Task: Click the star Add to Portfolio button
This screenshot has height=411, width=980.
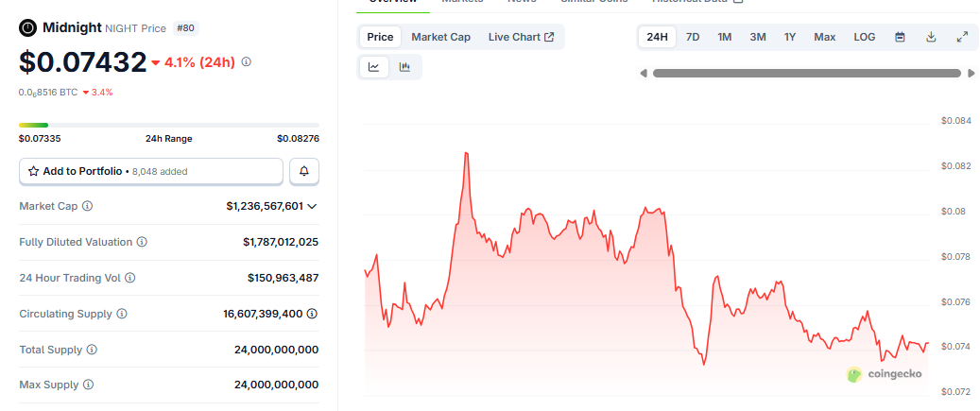Action: [x=151, y=171]
